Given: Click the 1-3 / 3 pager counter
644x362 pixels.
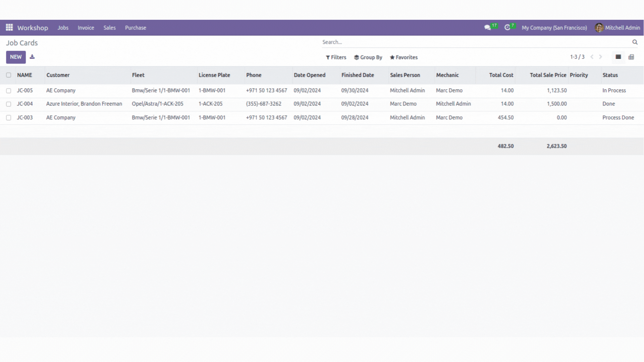Looking at the screenshot, I should pos(577,57).
